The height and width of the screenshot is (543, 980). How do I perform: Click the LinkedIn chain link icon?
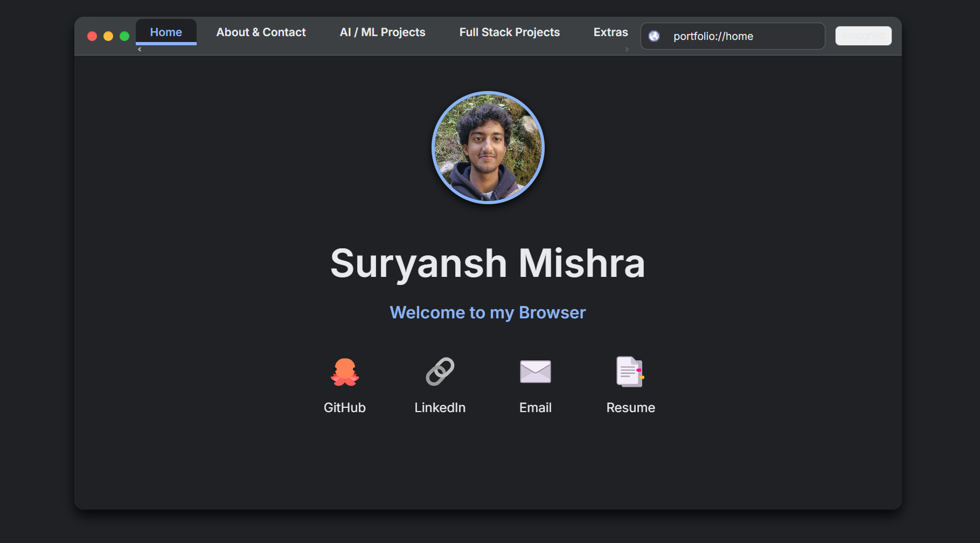coord(440,372)
